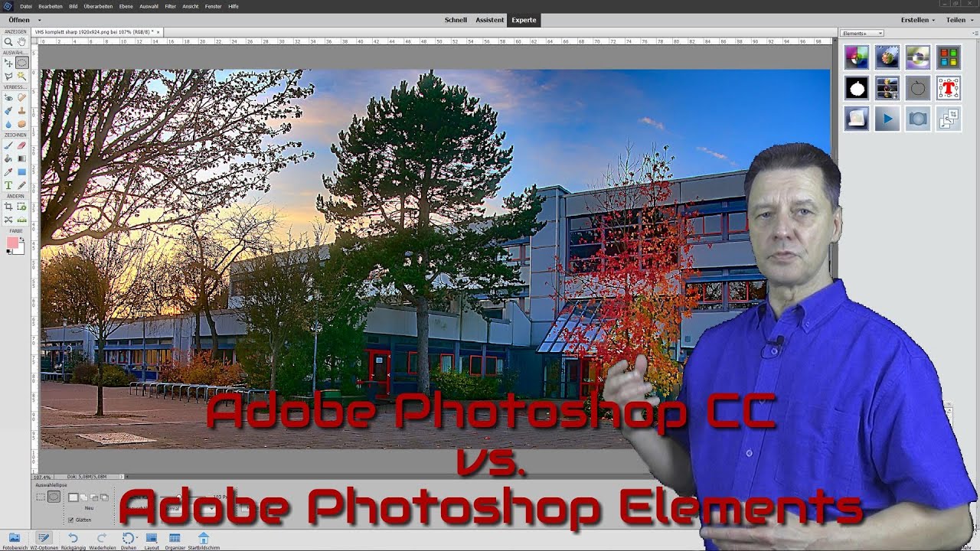
Task: Open the Filter menu
Action: 170,6
